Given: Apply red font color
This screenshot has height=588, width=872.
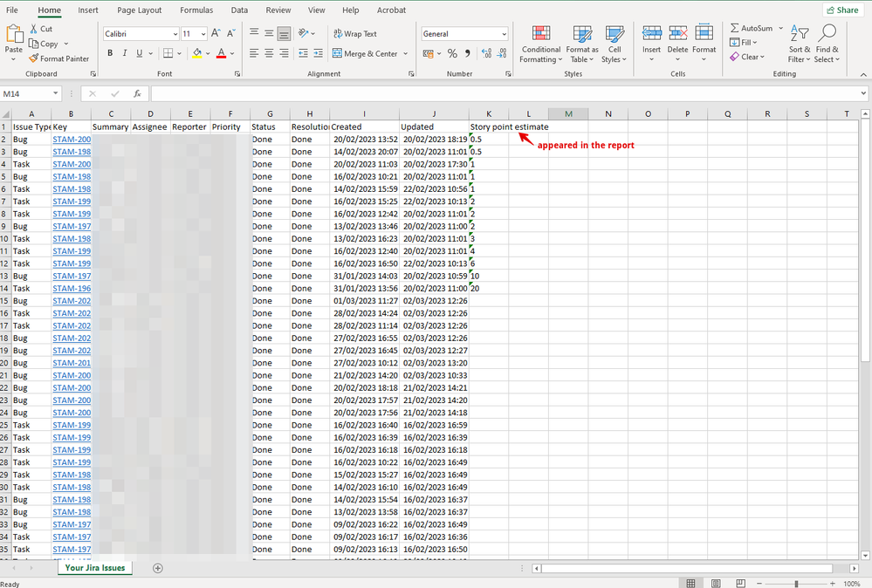Looking at the screenshot, I should (x=222, y=53).
